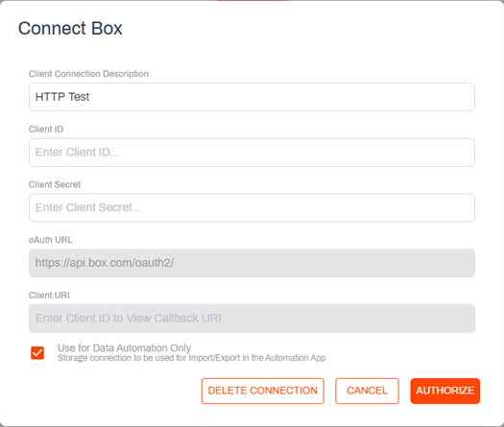
Task: Click the Delete Connection button
Action: point(263,391)
